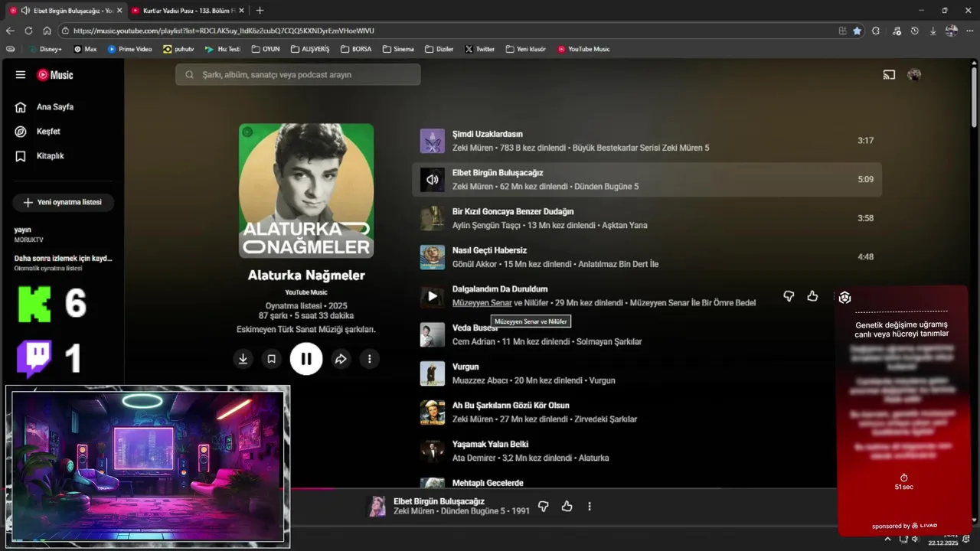This screenshot has height=551, width=980.
Task: Open playlist three-dot options menu
Action: point(370,359)
